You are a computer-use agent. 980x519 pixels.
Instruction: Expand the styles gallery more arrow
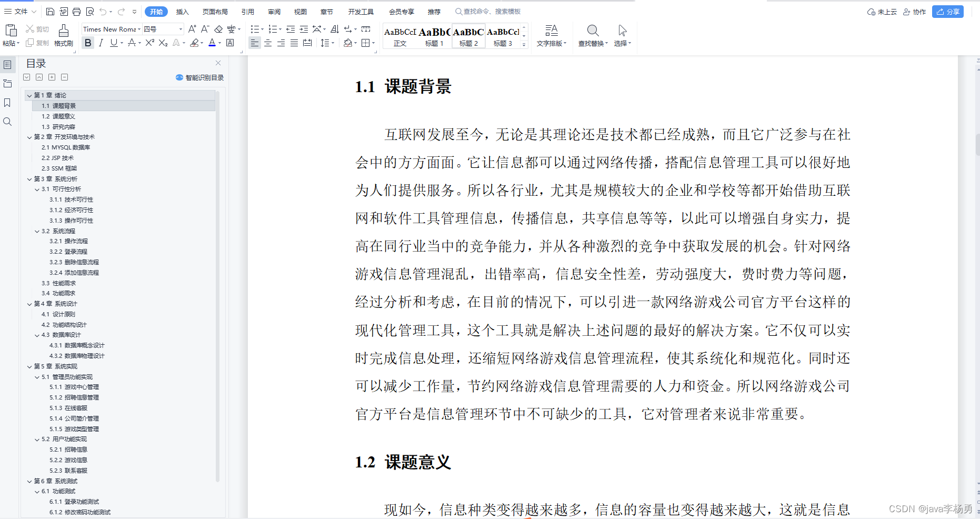524,45
